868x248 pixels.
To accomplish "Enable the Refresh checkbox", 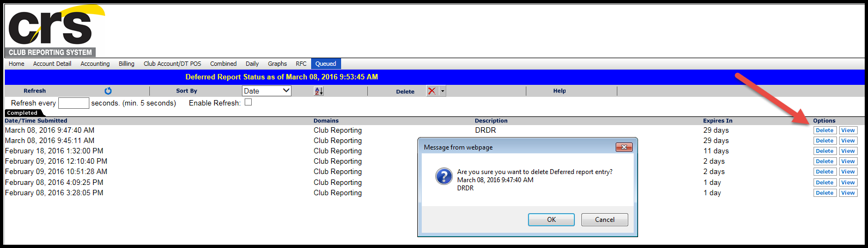I will click(x=248, y=102).
